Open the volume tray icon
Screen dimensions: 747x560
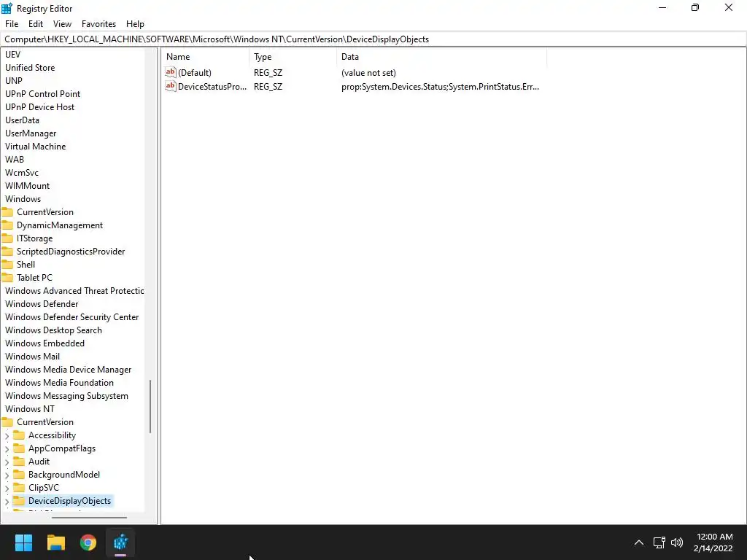click(x=676, y=542)
